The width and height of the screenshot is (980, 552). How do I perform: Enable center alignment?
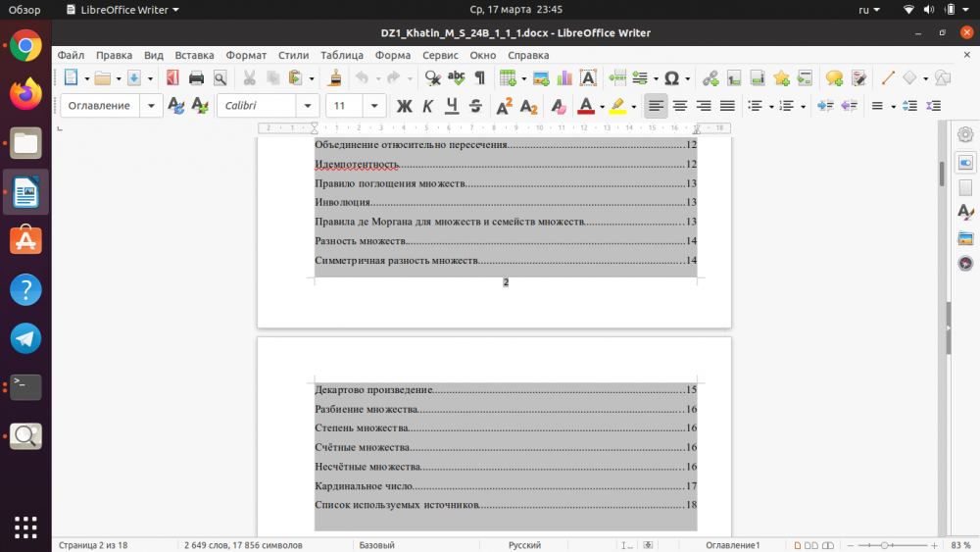pos(680,106)
